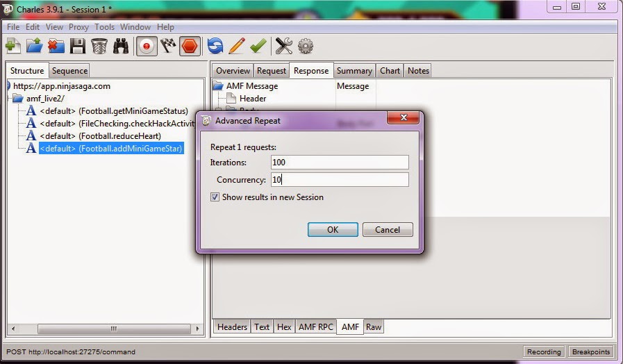Switch to the Raw view tab

point(374,326)
